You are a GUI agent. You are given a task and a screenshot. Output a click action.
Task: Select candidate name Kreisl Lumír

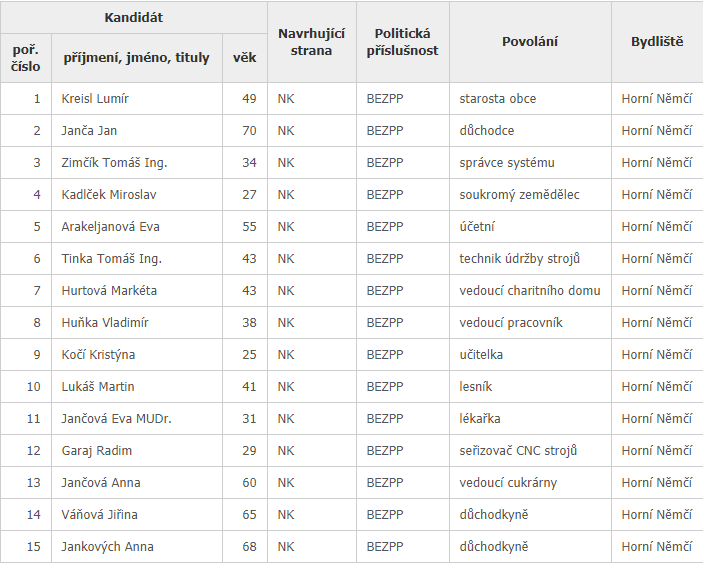click(x=95, y=99)
